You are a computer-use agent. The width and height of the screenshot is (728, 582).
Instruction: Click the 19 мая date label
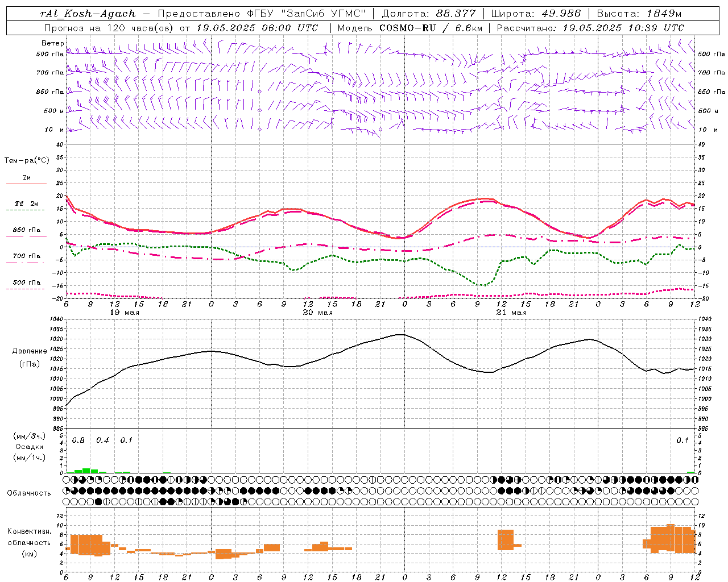click(x=125, y=313)
